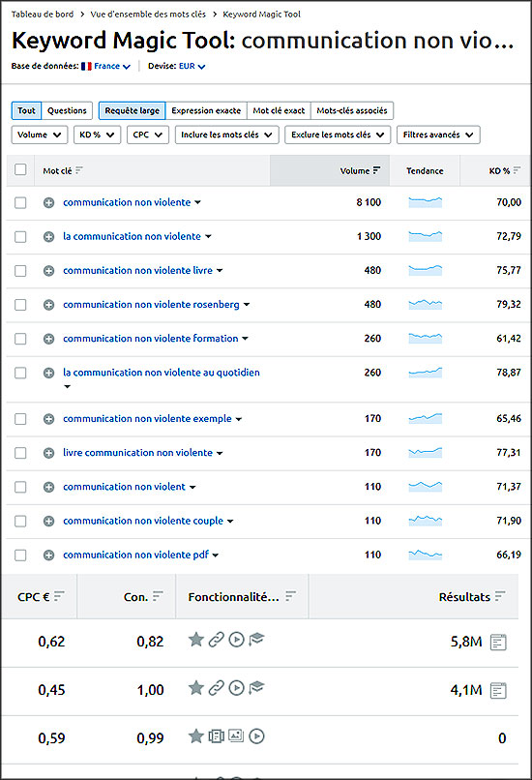Click video play icon in 0,59 row
Screen dimensions: 532x780
click(256, 735)
